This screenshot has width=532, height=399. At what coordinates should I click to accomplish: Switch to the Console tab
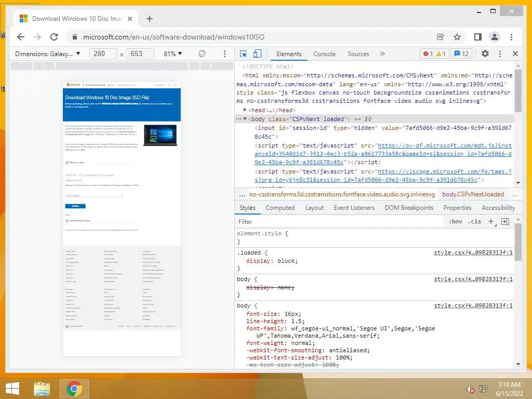tap(324, 54)
